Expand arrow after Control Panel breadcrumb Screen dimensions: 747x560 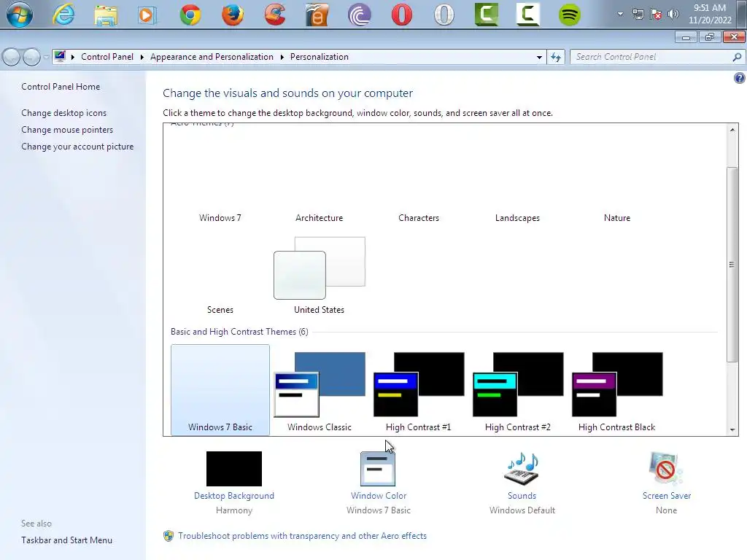point(142,57)
